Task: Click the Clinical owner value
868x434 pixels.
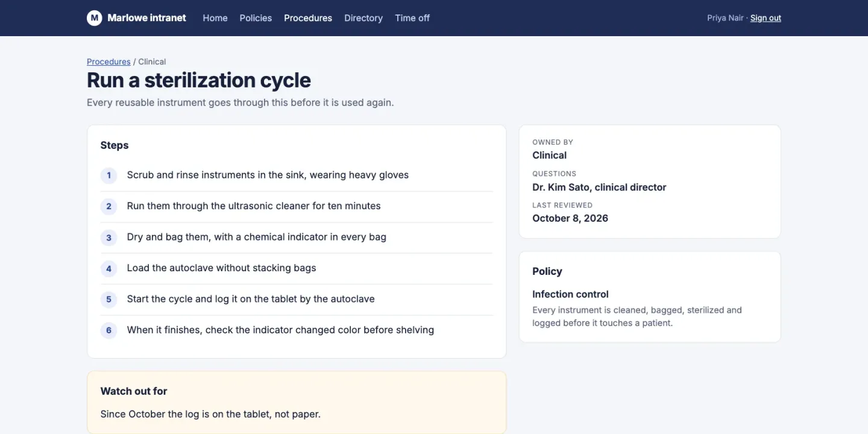Action: click(x=549, y=155)
